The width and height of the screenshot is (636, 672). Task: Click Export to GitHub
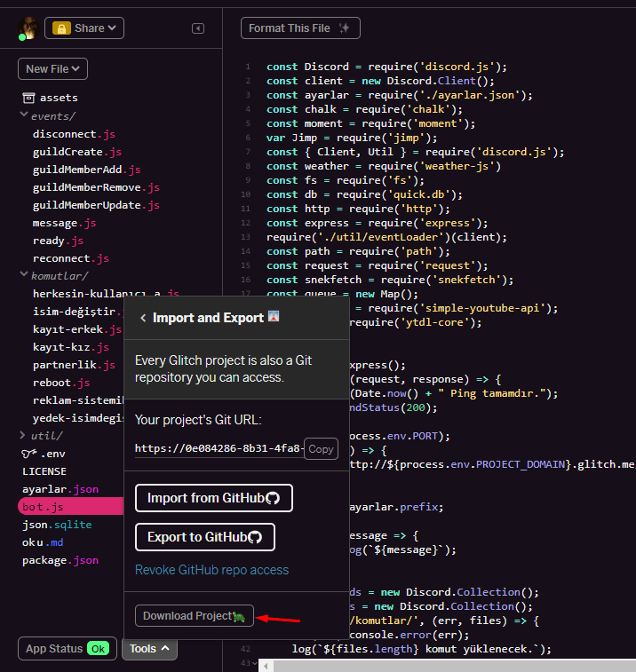click(204, 537)
